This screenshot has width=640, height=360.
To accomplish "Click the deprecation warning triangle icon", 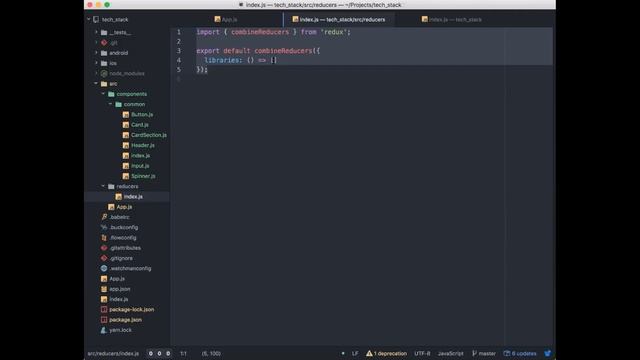I will click(369, 353).
